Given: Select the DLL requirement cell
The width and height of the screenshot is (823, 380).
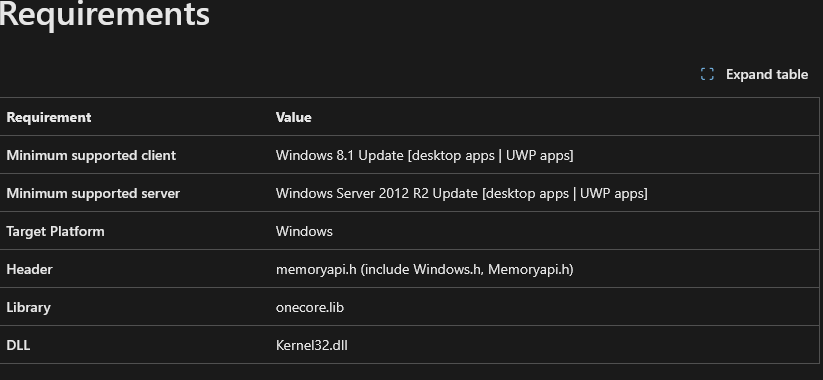Looking at the screenshot, I should pos(18,345).
